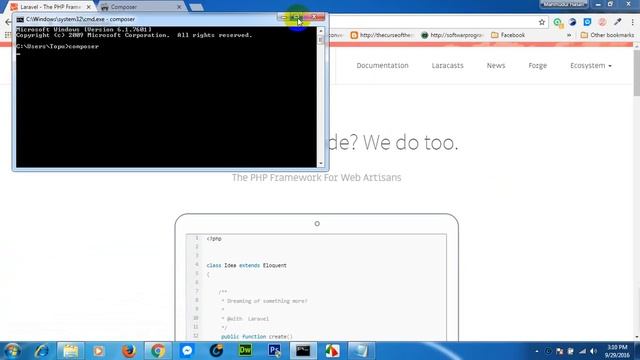The width and height of the screenshot is (640, 360).
Task: Click the cmd window scrollbar thumb
Action: pos(320,40)
